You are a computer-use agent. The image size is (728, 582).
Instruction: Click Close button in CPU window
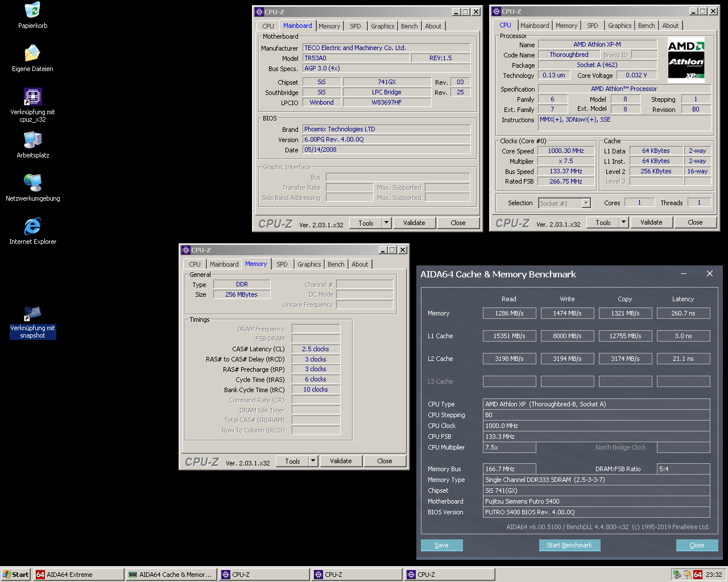click(x=695, y=222)
